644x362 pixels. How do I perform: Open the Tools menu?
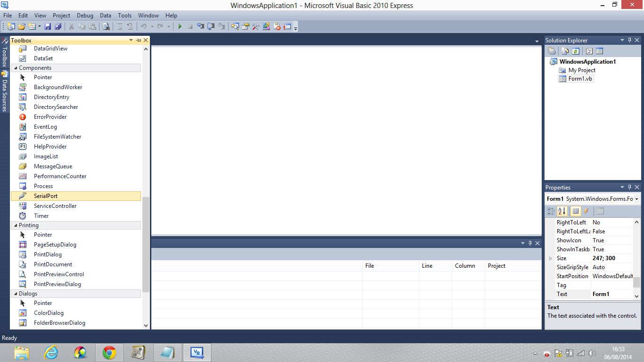click(x=125, y=16)
